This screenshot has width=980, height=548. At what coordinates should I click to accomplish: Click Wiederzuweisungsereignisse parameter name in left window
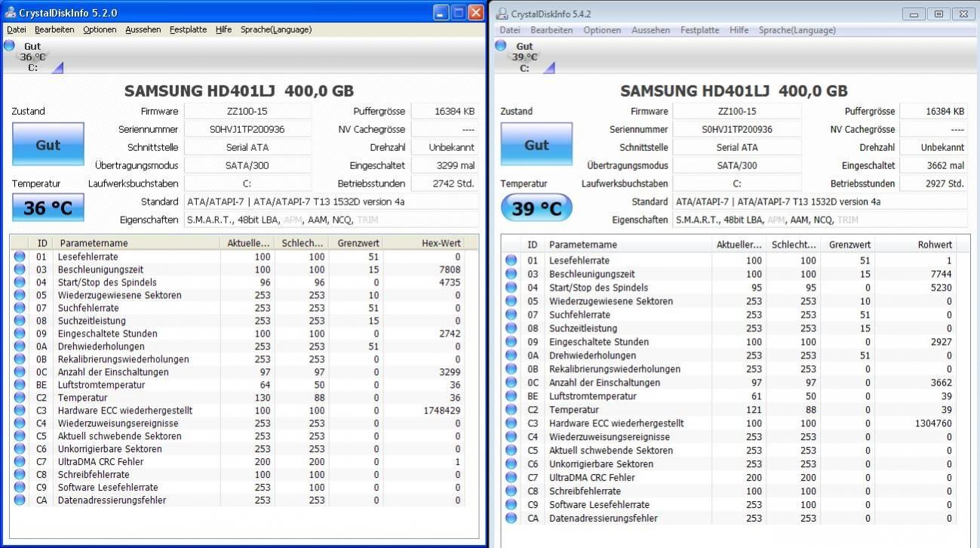point(118,423)
